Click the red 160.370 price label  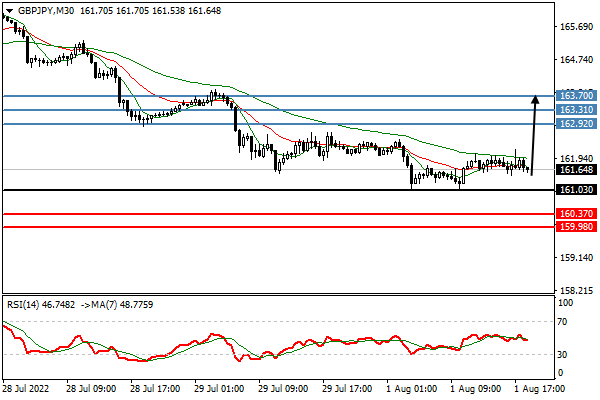coord(575,213)
